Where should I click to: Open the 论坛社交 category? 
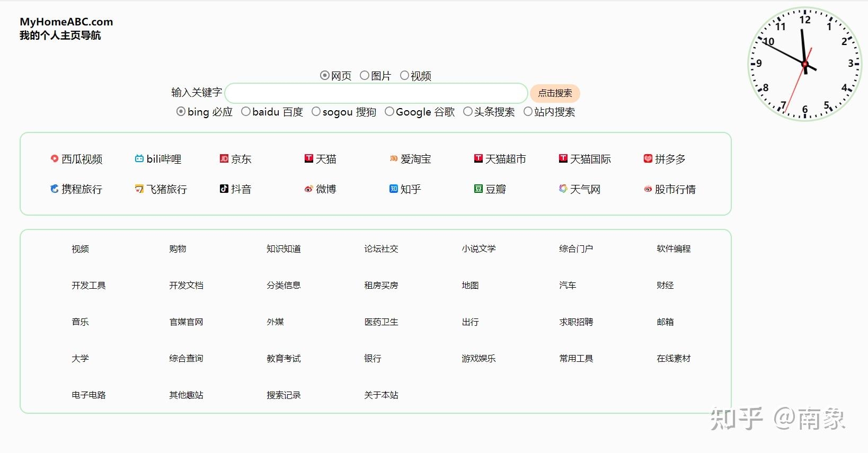[x=381, y=248]
